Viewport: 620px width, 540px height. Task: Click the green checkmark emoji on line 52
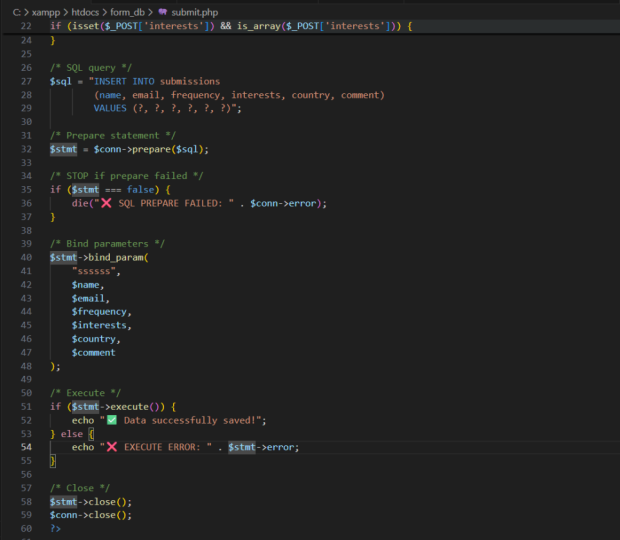coord(112,420)
